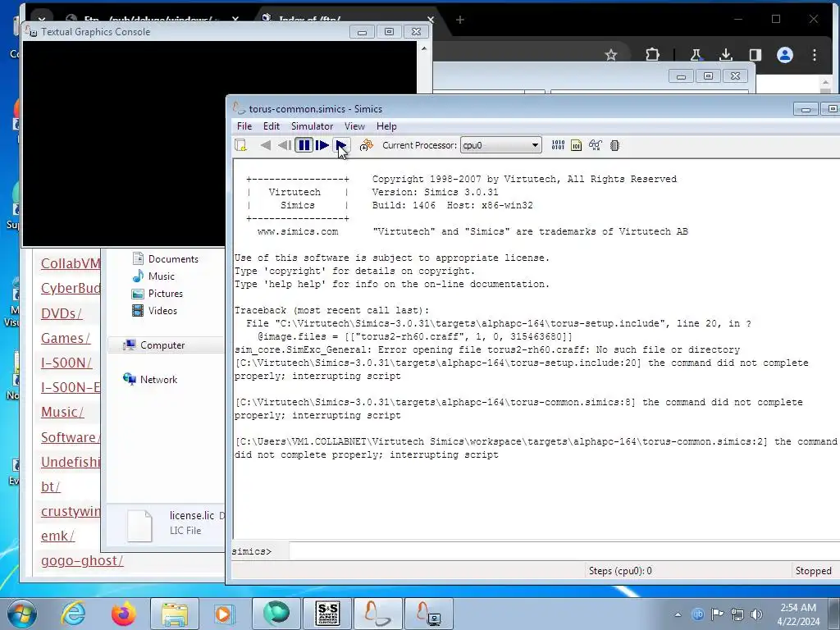This screenshot has width=840, height=630.
Task: Open the Music/ directory link in Chrome
Action: pyautogui.click(x=62, y=412)
